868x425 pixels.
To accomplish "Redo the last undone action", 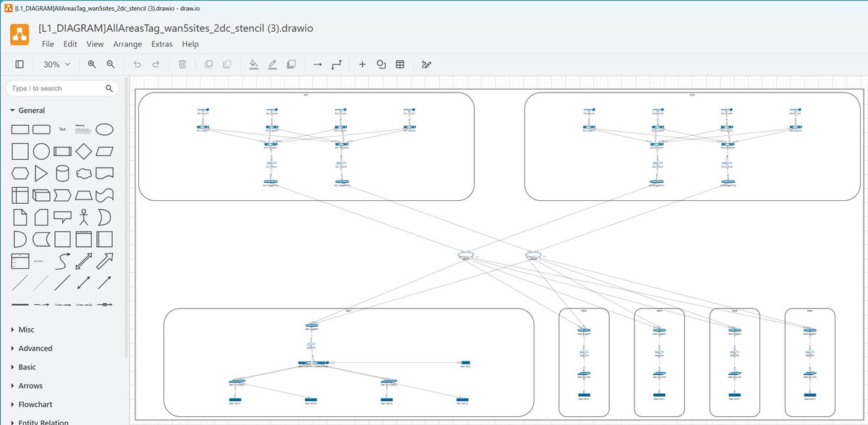I will [x=156, y=64].
